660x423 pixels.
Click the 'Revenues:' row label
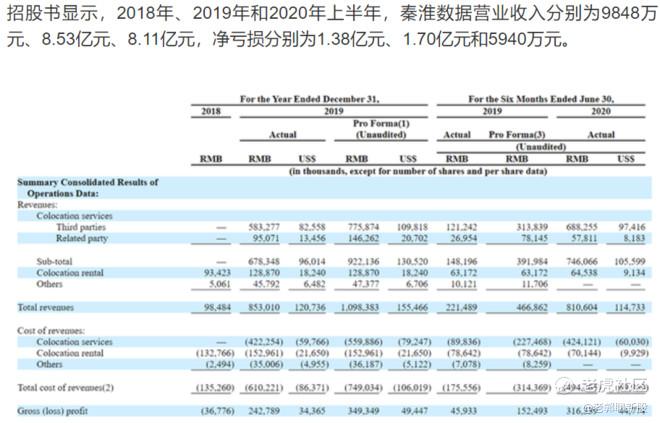[x=37, y=205]
